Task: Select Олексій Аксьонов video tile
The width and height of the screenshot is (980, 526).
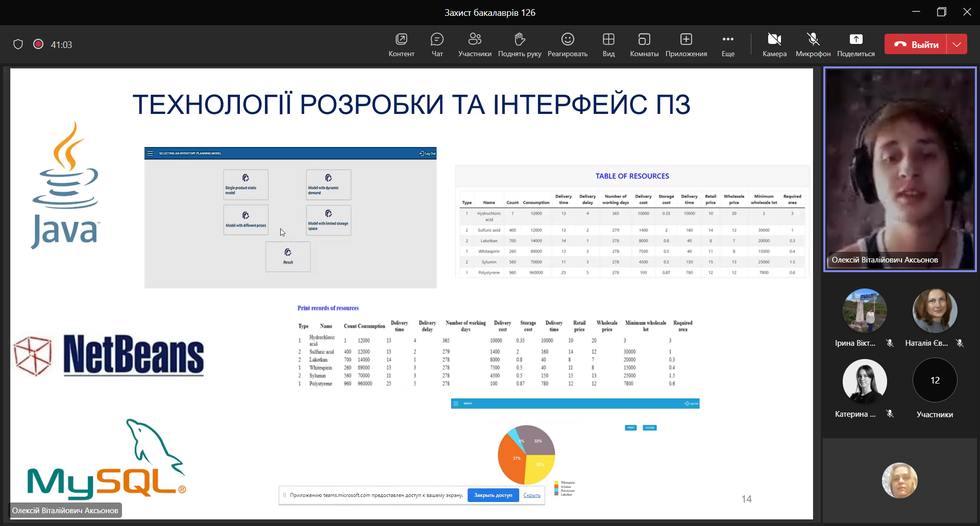Action: [899, 169]
